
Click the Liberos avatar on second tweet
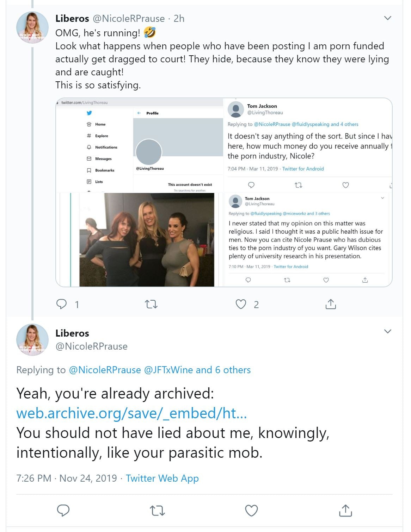(32, 340)
